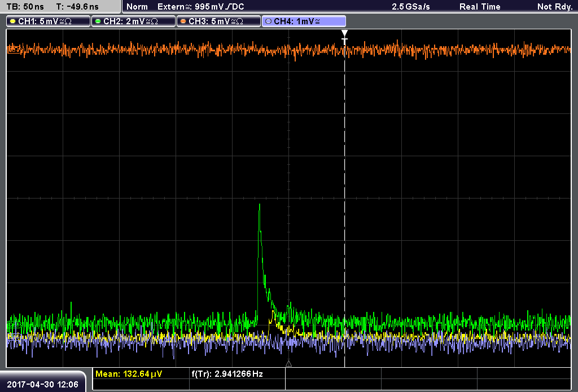
Task: Select the CH4: 1 mV channel tab
Action: (304, 21)
